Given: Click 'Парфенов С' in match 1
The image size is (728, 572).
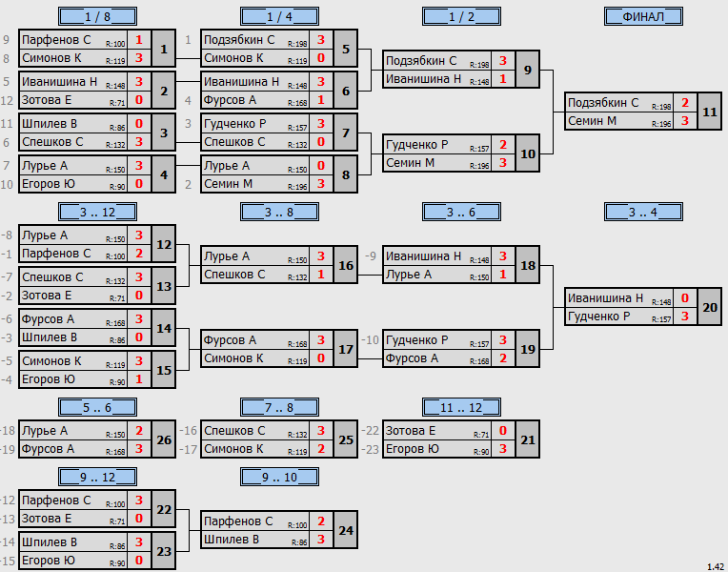Looking at the screenshot, I should coord(56,40).
